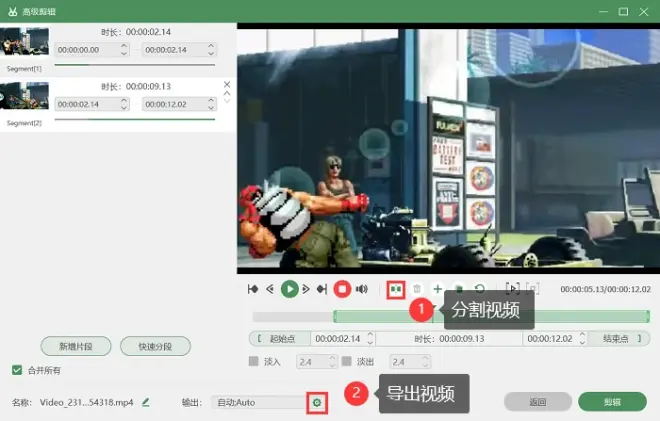Screen dimensions: 660x421
Task: Maximize the 高级剪辑 window
Action: pos(623,11)
